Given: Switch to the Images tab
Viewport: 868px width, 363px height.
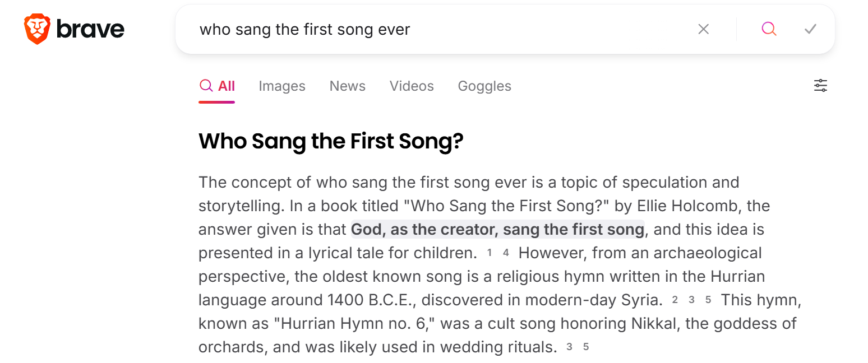Looking at the screenshot, I should coord(282,86).
